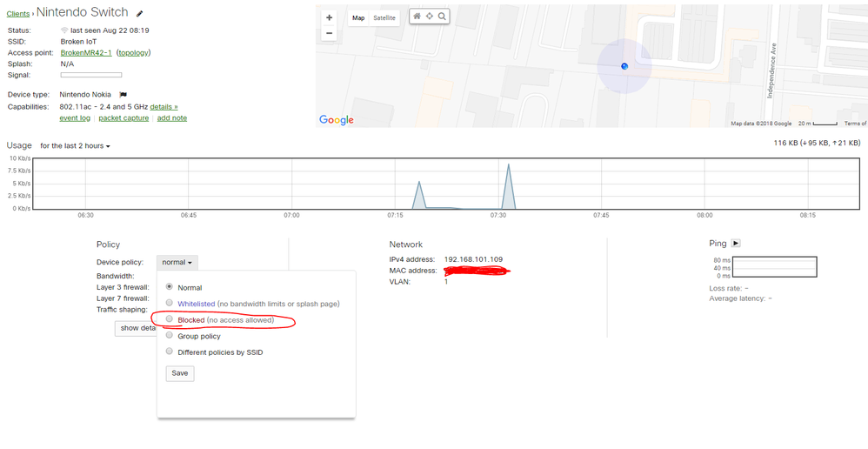
Task: Click the map home icon
Action: coord(417,17)
